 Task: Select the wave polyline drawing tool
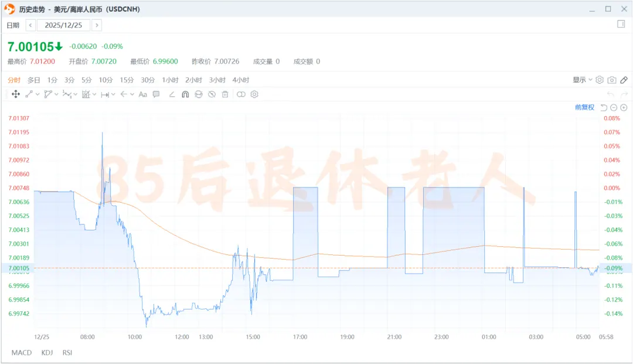(67, 94)
